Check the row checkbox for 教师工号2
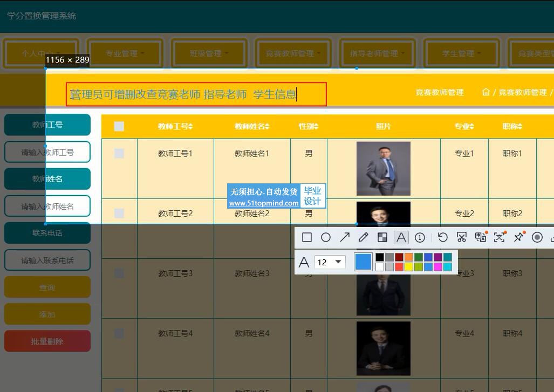This screenshot has height=392, width=554. pyautogui.click(x=119, y=214)
